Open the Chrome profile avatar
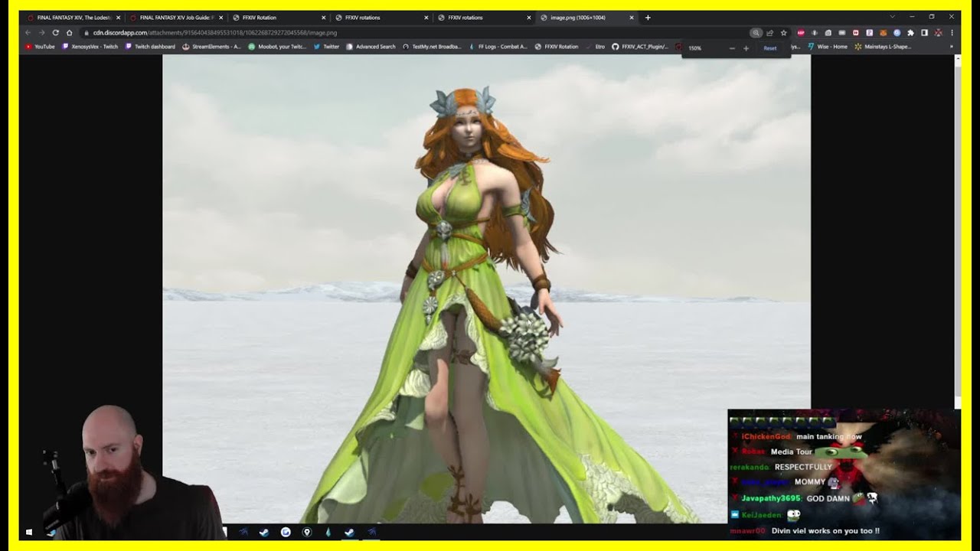This screenshot has height=551, width=980. (x=938, y=33)
